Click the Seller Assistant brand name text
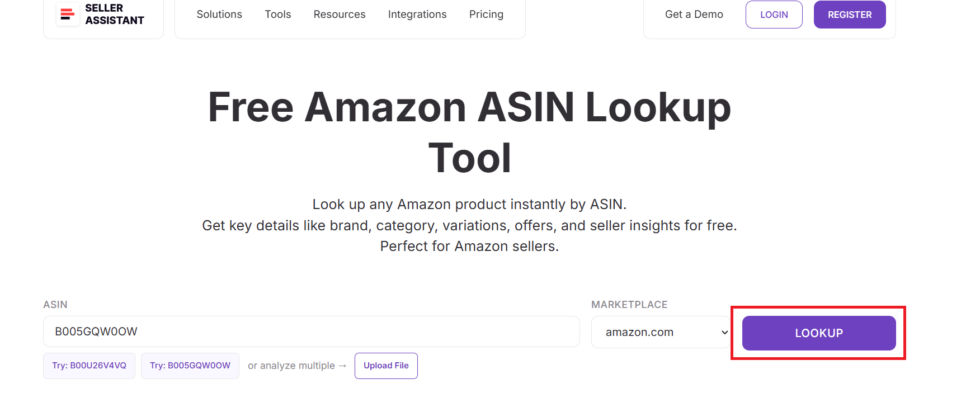This screenshot has height=398, width=980. [x=114, y=15]
